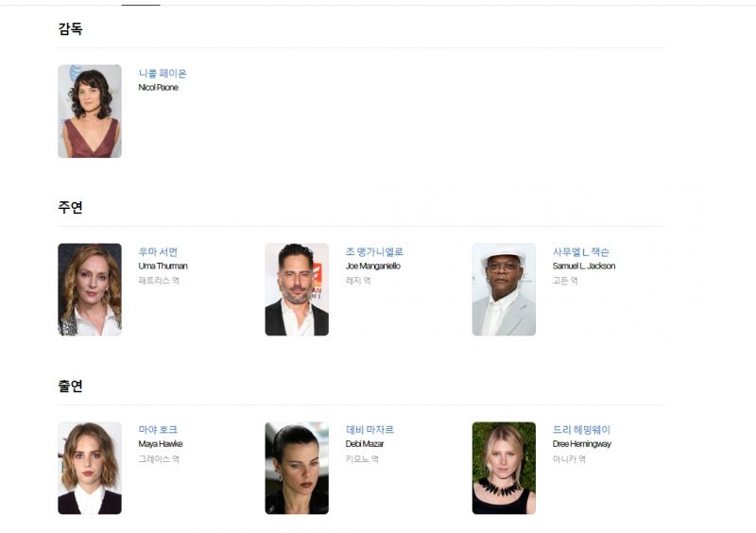This screenshot has width=756, height=533.
Task: Click the 패트리스 역 role text
Action: coord(159,281)
